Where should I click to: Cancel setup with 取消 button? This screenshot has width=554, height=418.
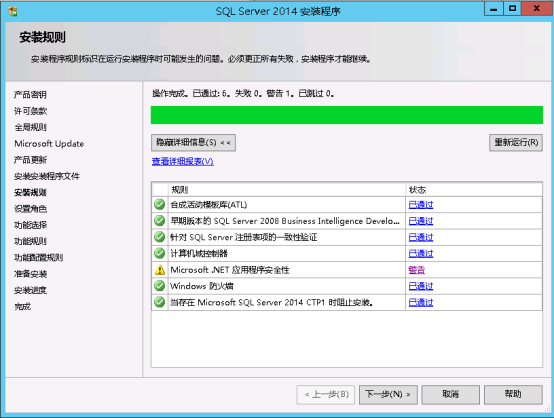click(x=450, y=394)
